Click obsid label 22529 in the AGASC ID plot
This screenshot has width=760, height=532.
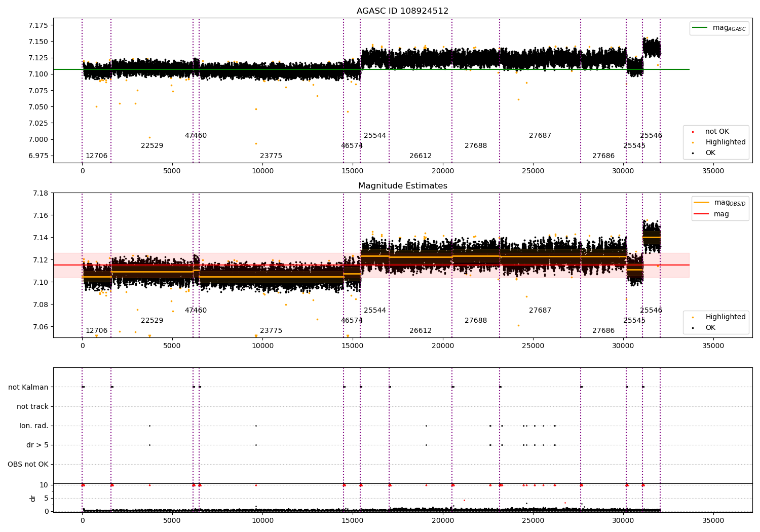pos(152,146)
